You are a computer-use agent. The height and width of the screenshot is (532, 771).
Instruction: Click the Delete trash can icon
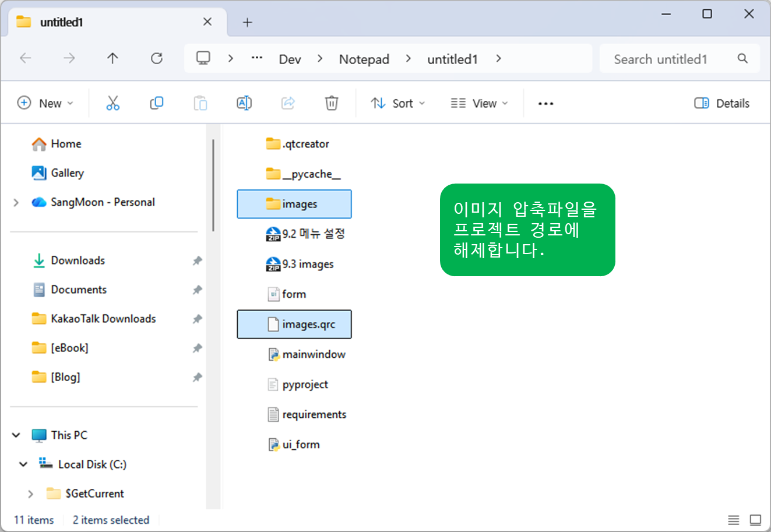(332, 103)
